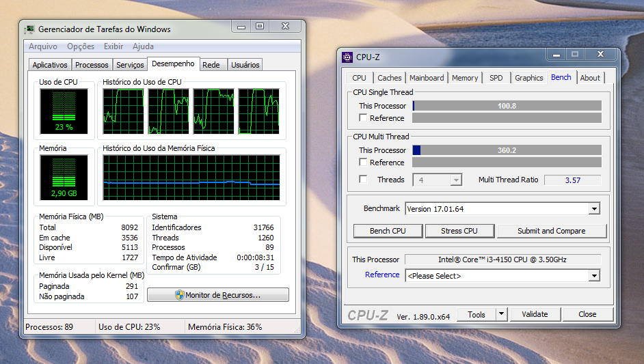
Task: Click the Uso de CPU meter graphic
Action: click(x=64, y=111)
